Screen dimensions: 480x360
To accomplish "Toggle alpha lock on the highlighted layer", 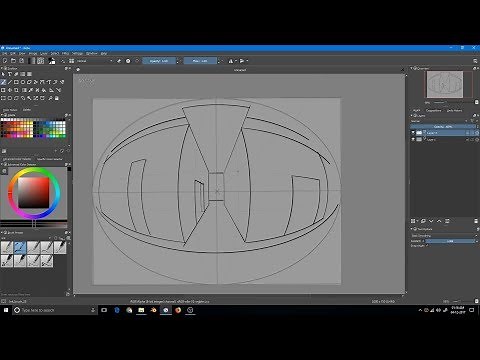I will coord(477,133).
